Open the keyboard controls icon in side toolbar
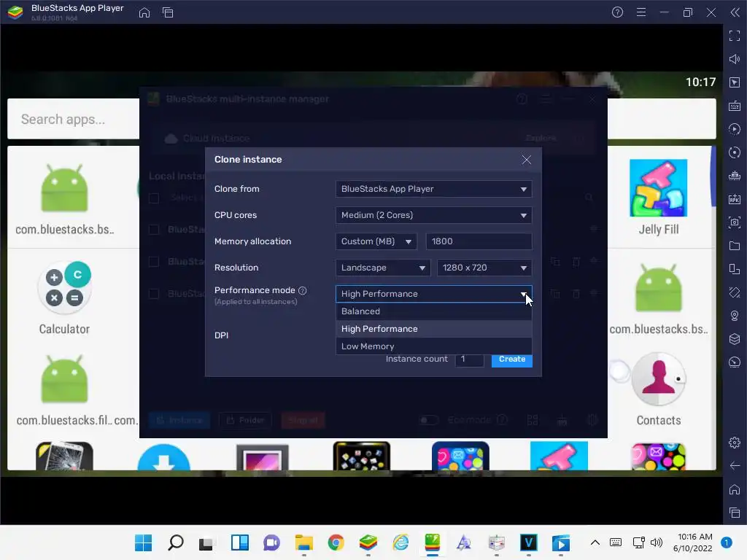The image size is (747, 560). (735, 106)
